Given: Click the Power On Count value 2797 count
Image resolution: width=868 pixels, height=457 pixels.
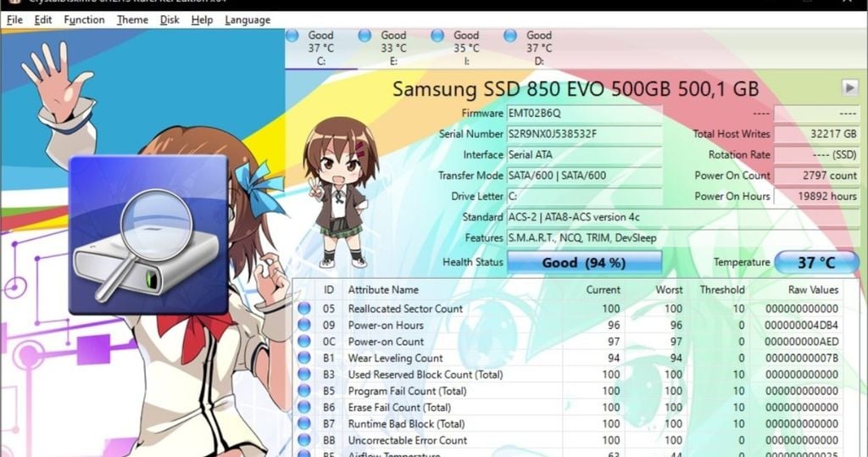Looking at the screenshot, I should tap(816, 176).
